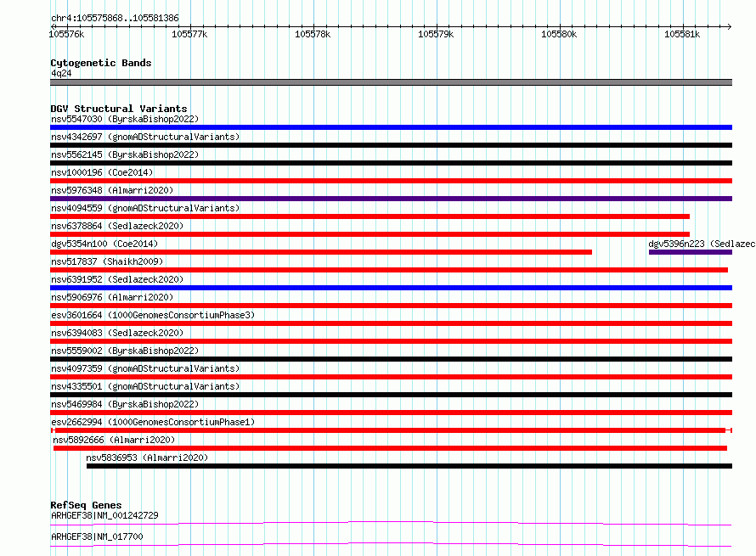Image resolution: width=756 pixels, height=556 pixels.
Task: Select the dgv5354n100 (Coe2014) label
Action: (104, 244)
